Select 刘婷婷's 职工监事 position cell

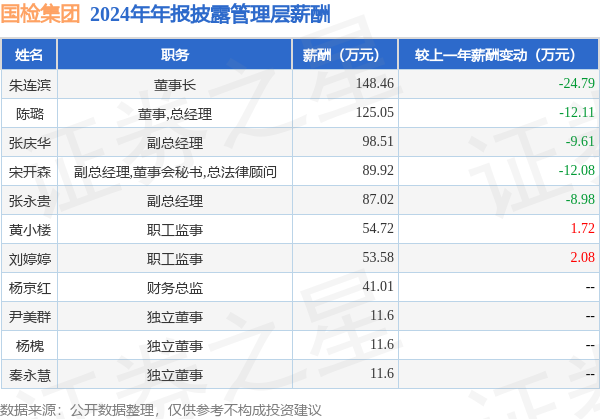tap(175, 259)
